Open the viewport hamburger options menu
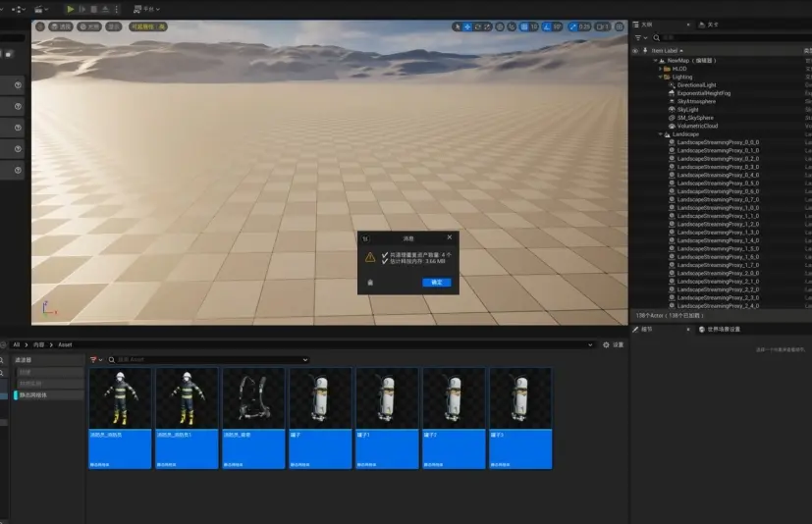Screen dimensions: 812x524 pos(40,26)
